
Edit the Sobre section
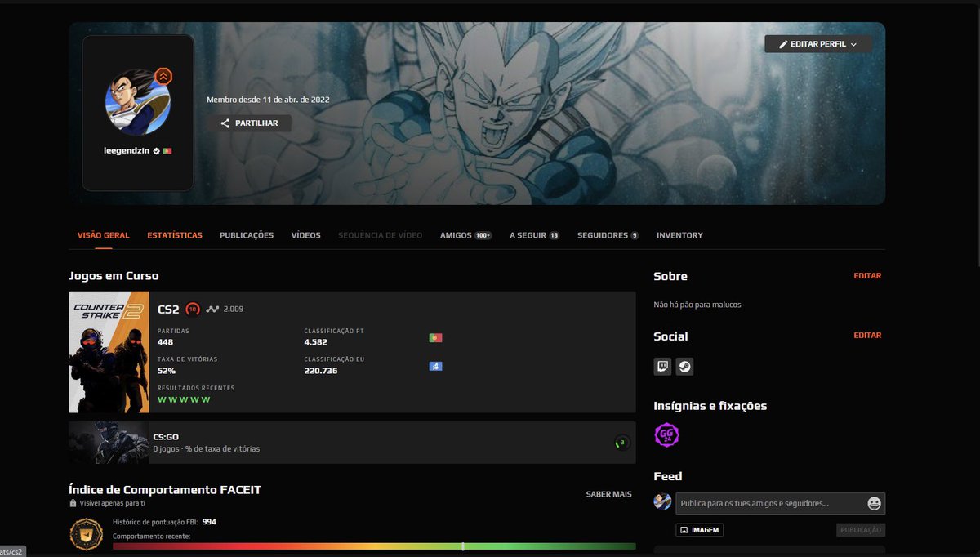(x=867, y=276)
